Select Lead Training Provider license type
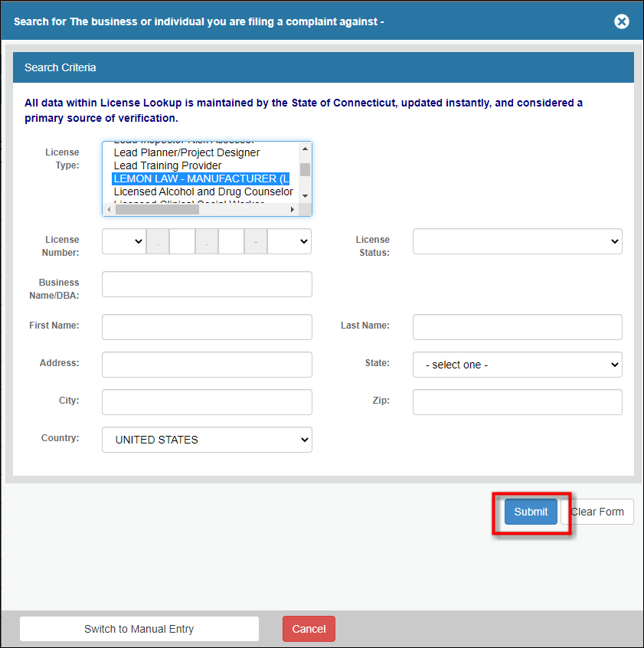Viewport: 644px width, 648px height. point(167,165)
